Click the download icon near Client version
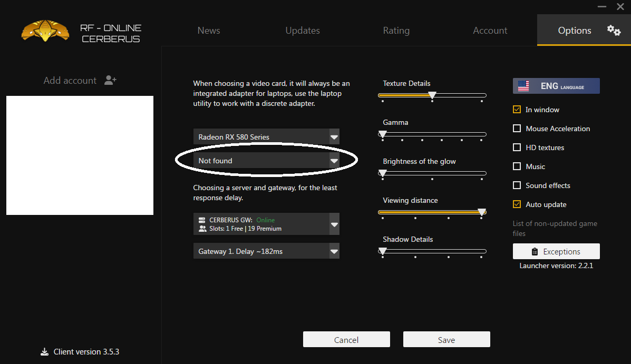This screenshot has height=364, width=631. pos(44,352)
